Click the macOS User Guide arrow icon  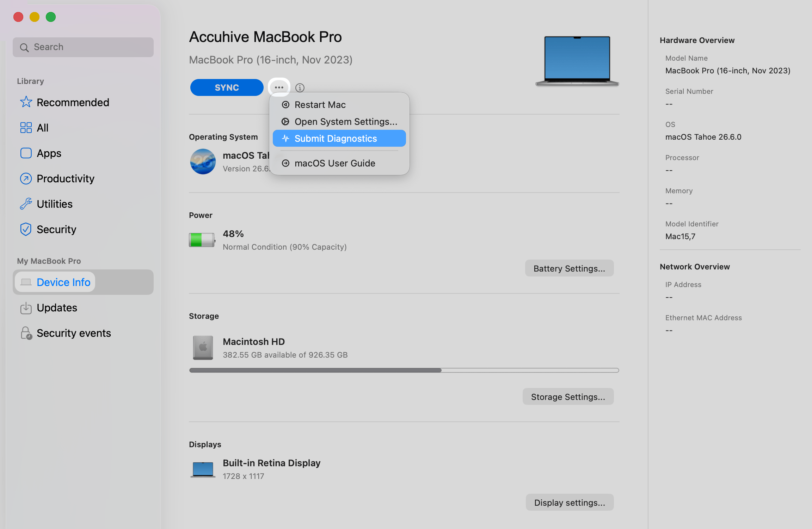(x=285, y=163)
